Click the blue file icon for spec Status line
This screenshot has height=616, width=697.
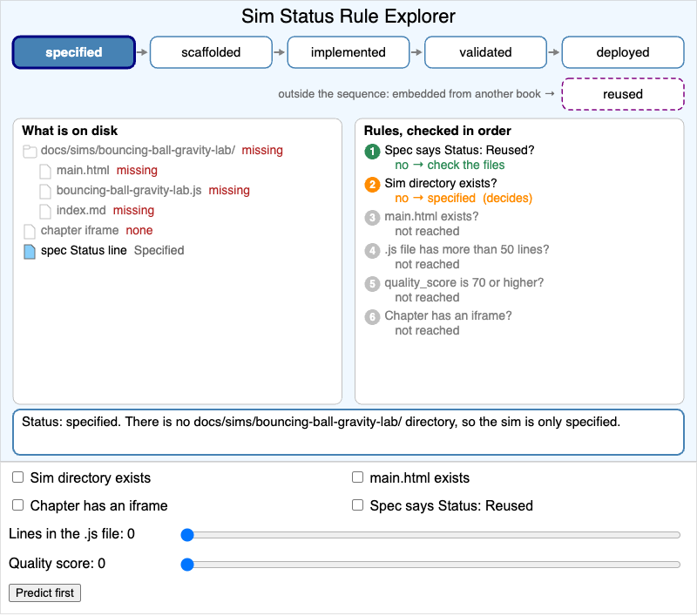click(x=30, y=251)
